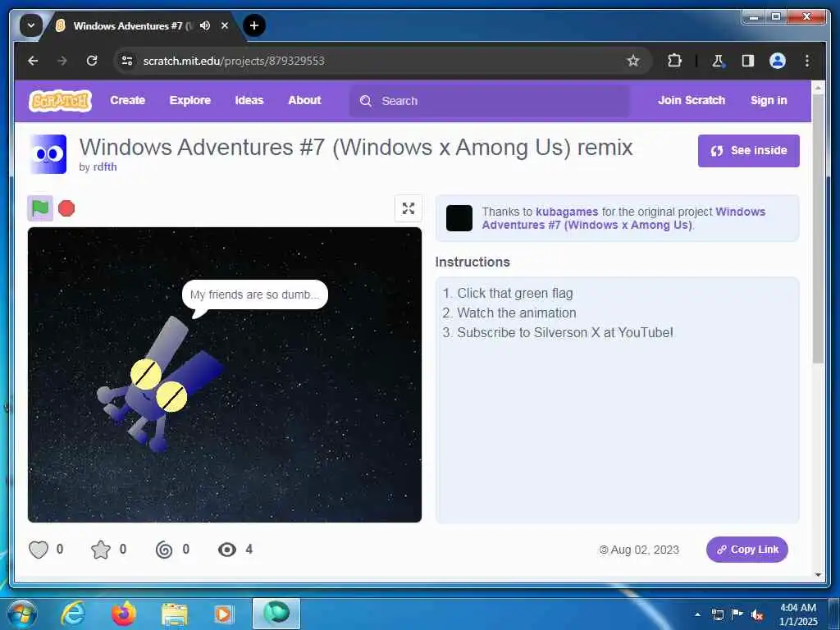Open the Create menu item
Screen dimensions: 840x630
click(x=127, y=100)
